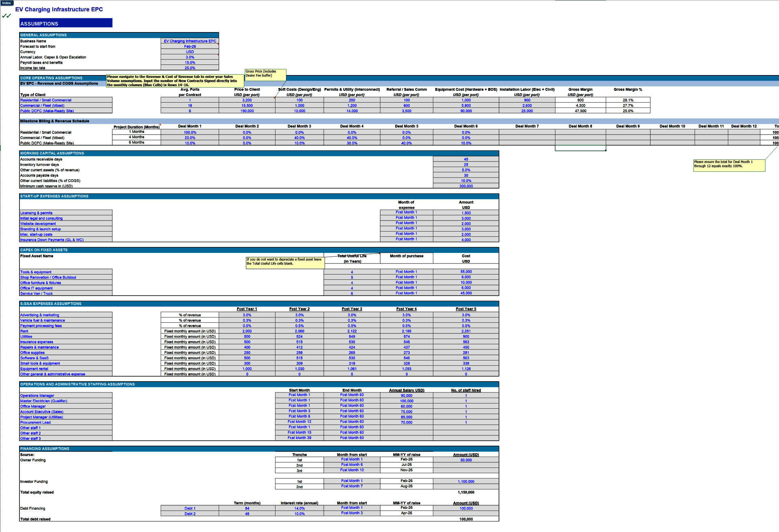Open the forecast start month Feb-26 dropdown
This screenshot has width=779, height=532.
click(x=190, y=46)
